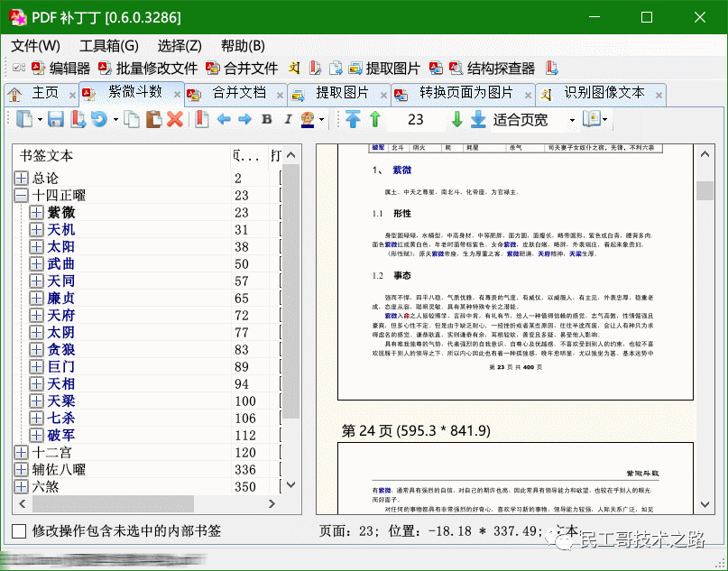Image resolution: width=728 pixels, height=571 pixels.
Task: Click the red bookmark insert icon
Action: [x=201, y=120]
